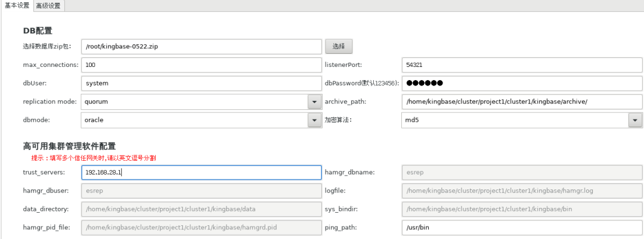The width and height of the screenshot is (644, 239).
Task: Click the data_directory path field
Action: tap(201, 209)
